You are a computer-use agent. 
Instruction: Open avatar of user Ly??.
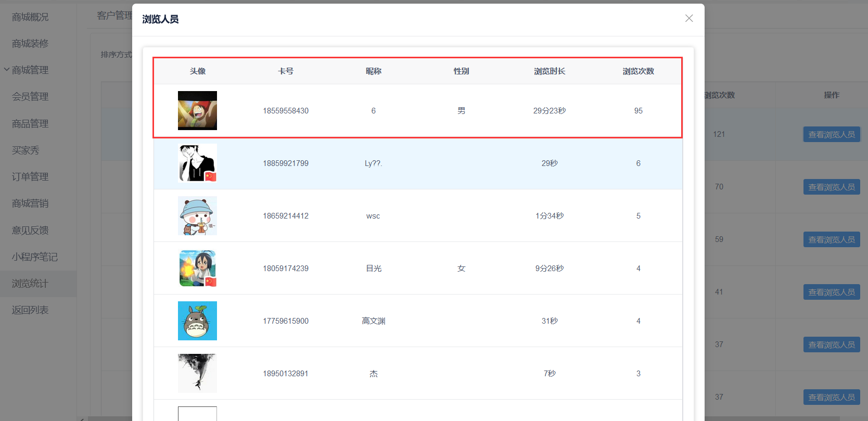pyautogui.click(x=197, y=163)
